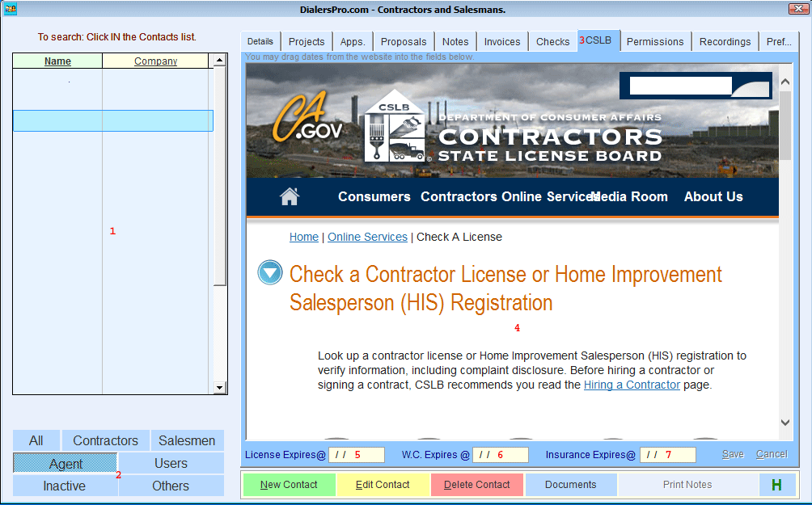Select the highlighted row in Contacts list
Viewport: 812px width, 505px height.
coord(113,120)
